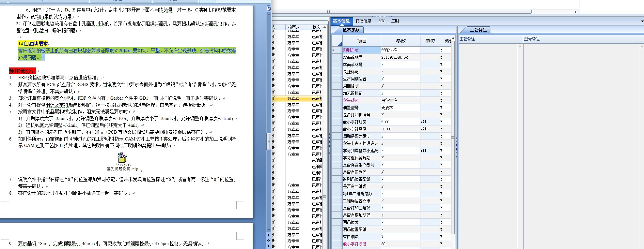
Task: Click Word's next page double-arrow button
Action: (x=269, y=246)
